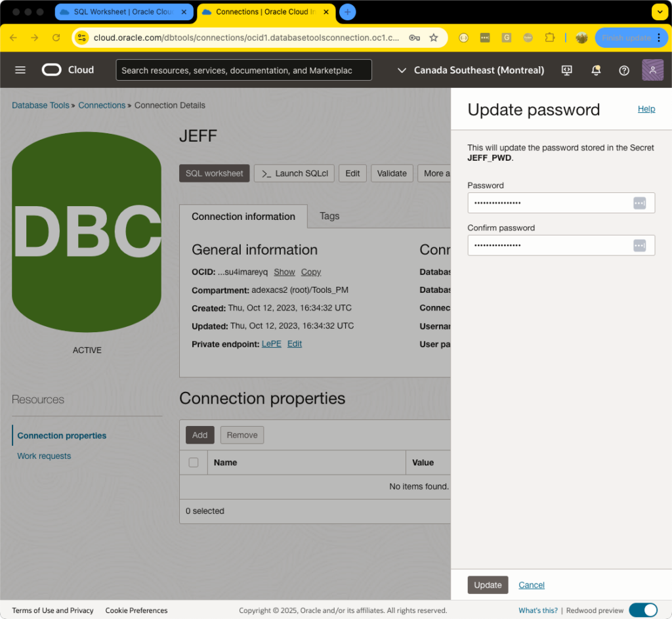Image resolution: width=672 pixels, height=619 pixels.
Task: Click the password key icon in address bar
Action: [414, 37]
